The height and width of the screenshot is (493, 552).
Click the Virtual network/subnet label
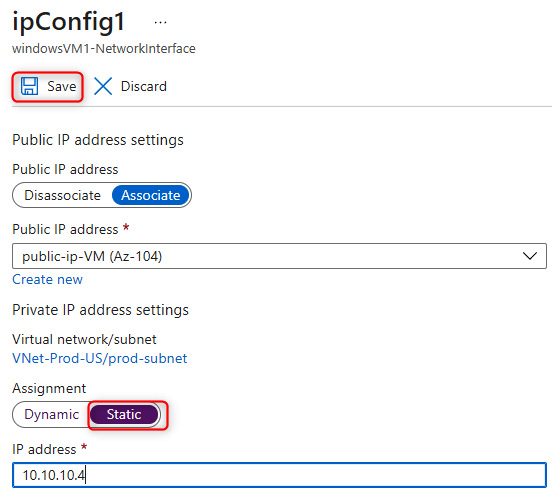84,339
